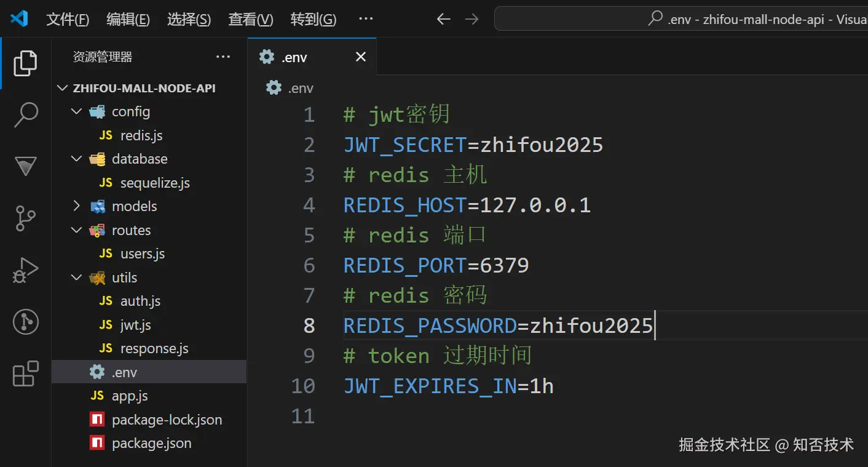Click the comment '# jwt密钥'
The width and height of the screenshot is (868, 467).
point(397,114)
